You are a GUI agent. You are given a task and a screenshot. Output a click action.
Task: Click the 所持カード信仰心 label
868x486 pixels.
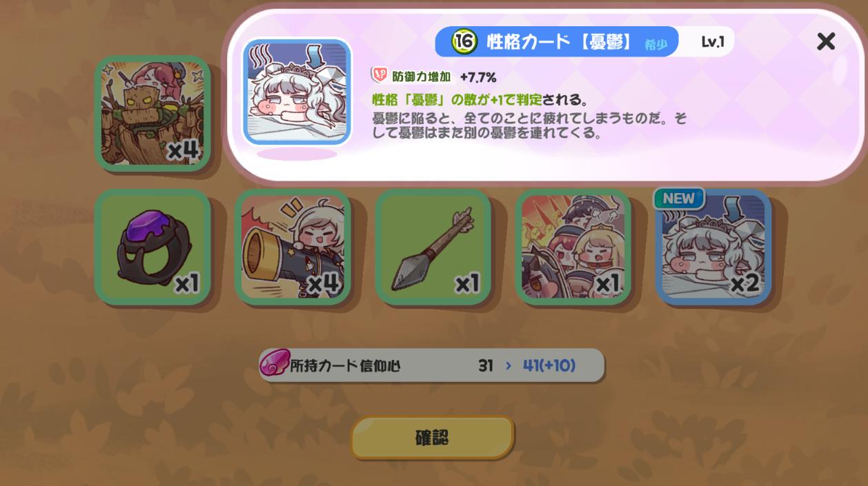click(345, 366)
